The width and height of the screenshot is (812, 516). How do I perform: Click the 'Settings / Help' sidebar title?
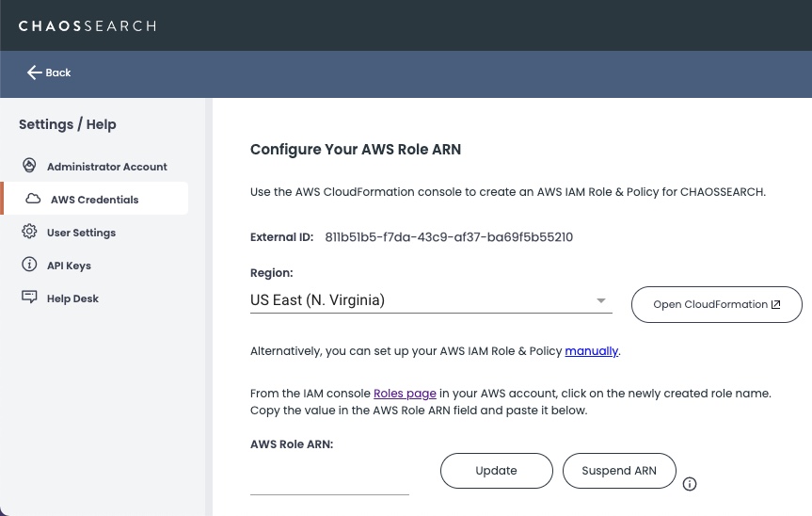coord(68,124)
